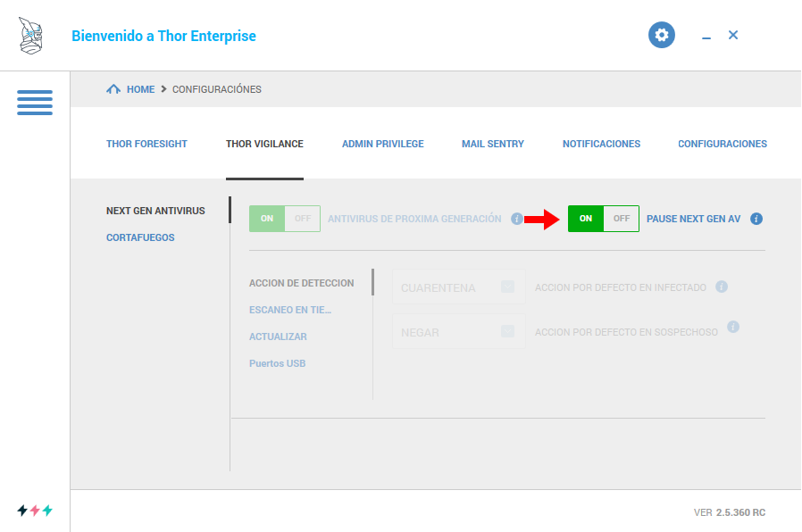The height and width of the screenshot is (532, 802).
Task: Click the Thor knight helmet logo
Action: (31, 36)
